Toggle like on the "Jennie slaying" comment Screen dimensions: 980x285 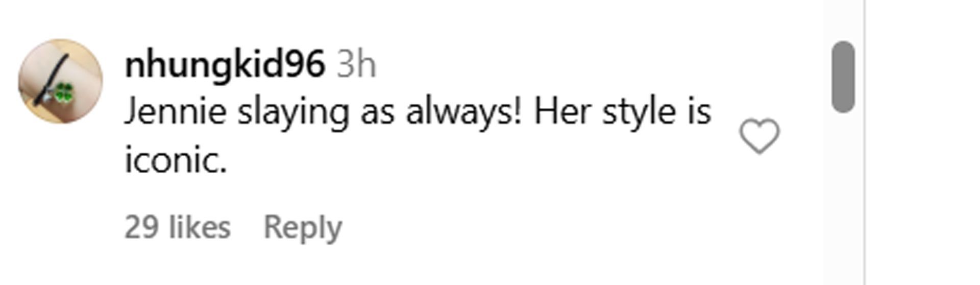click(x=759, y=136)
